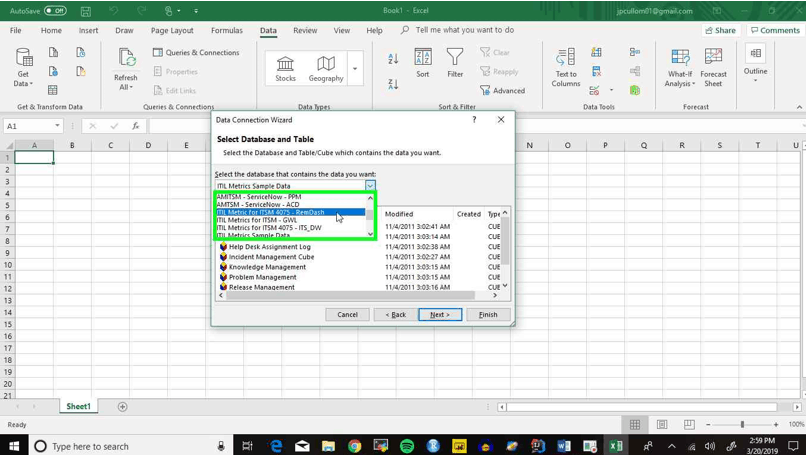Open Spotify from the taskbar
The height and width of the screenshot is (455, 806).
(407, 446)
